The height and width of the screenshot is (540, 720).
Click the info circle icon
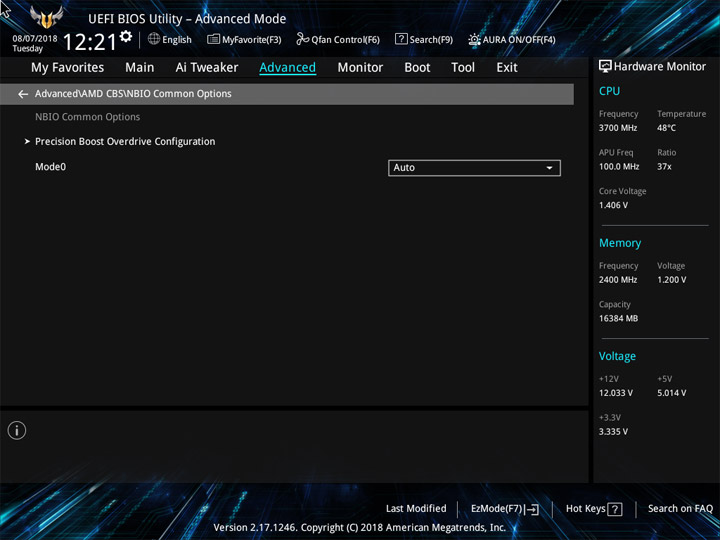[17, 431]
